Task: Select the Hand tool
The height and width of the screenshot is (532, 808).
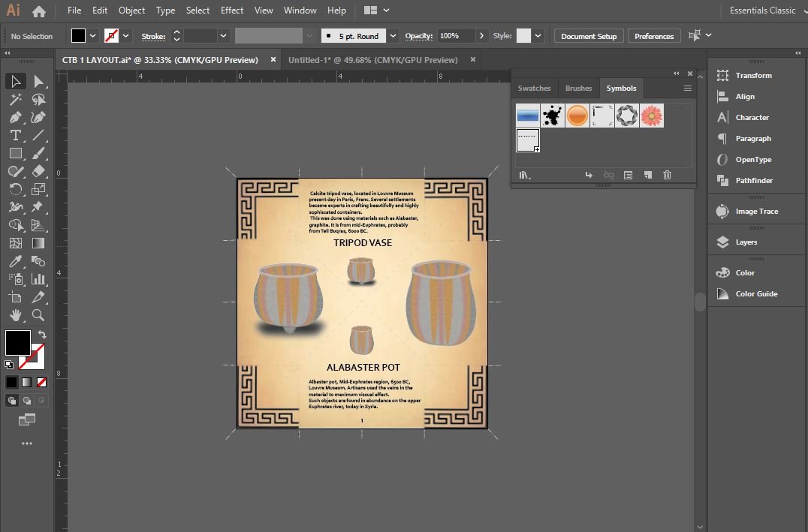Action: (15, 315)
